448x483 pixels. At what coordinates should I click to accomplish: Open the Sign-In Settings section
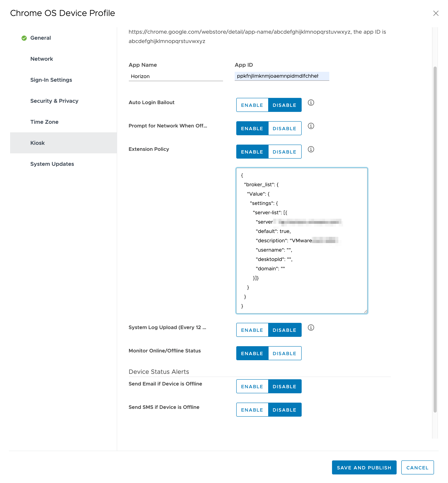(63, 80)
